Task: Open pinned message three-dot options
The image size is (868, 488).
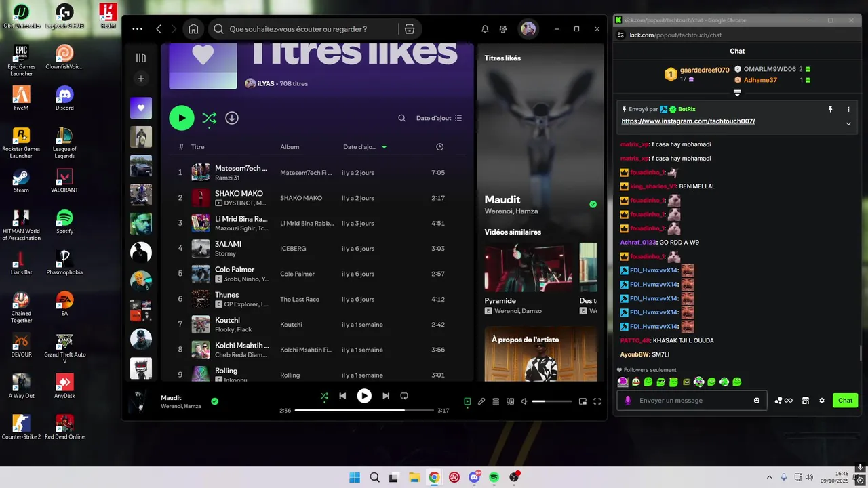Action: click(x=848, y=109)
